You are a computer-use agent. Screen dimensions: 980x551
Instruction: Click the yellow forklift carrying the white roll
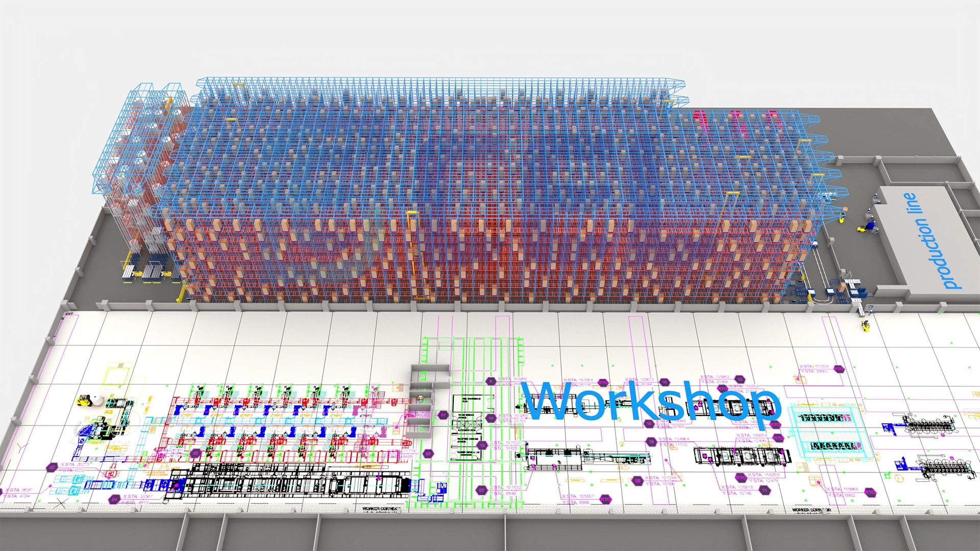90,399
